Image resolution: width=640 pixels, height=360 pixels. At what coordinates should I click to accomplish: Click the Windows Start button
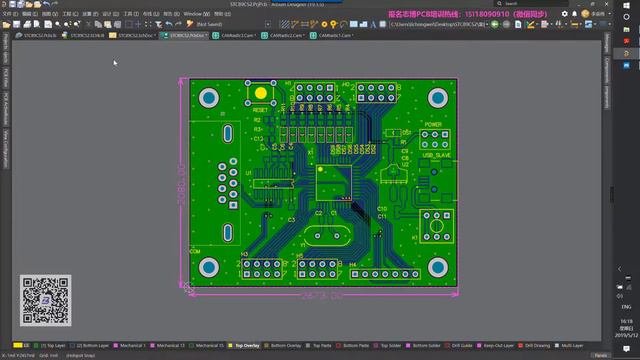click(x=627, y=5)
